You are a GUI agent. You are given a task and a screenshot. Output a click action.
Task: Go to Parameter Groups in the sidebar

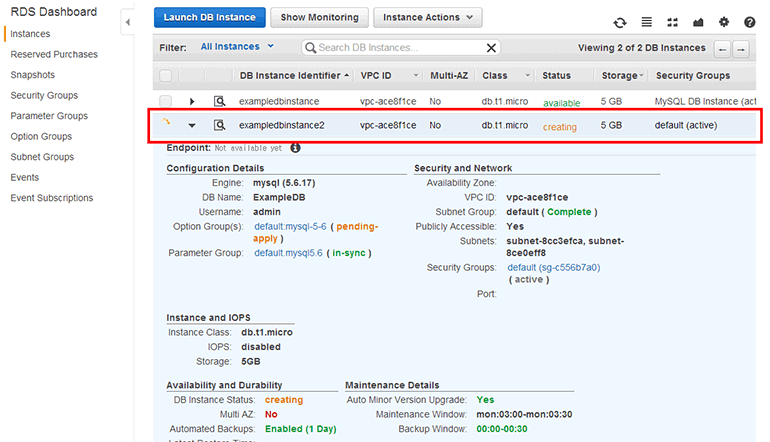(49, 116)
